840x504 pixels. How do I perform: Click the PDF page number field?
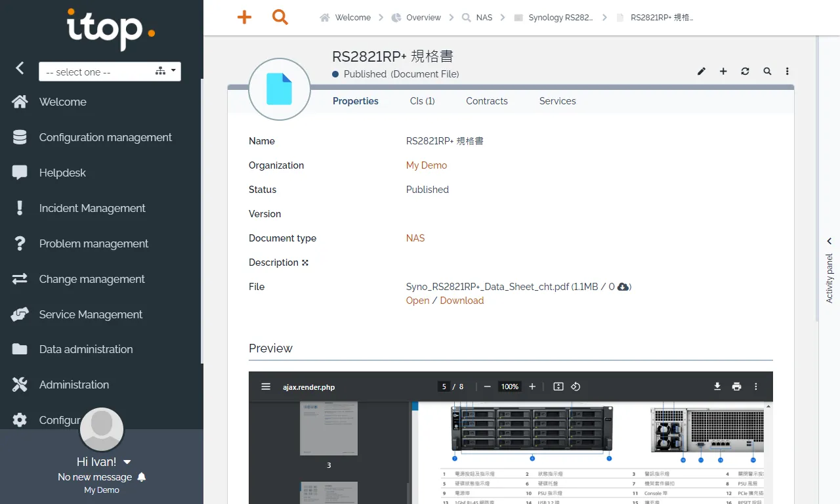[444, 387]
